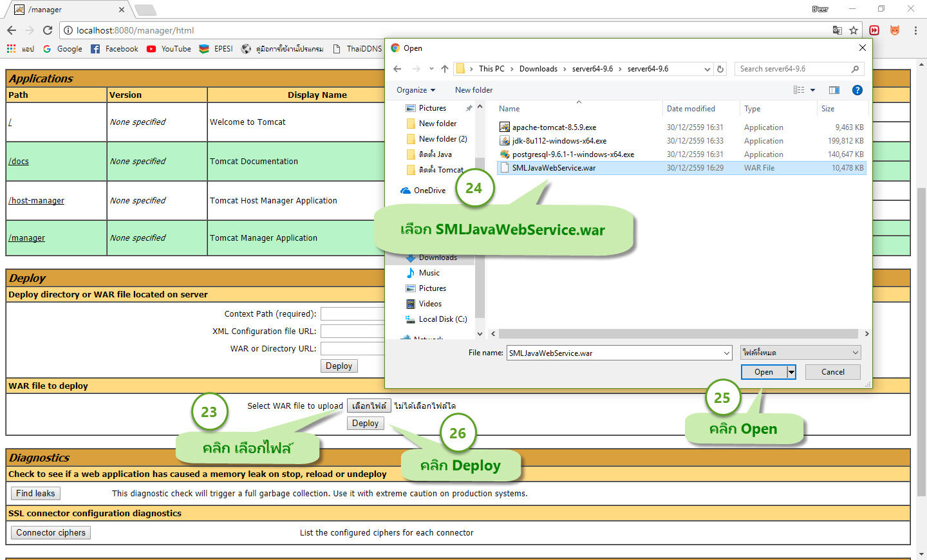Open the /docs application link
The height and width of the screenshot is (560, 927).
[x=18, y=161]
